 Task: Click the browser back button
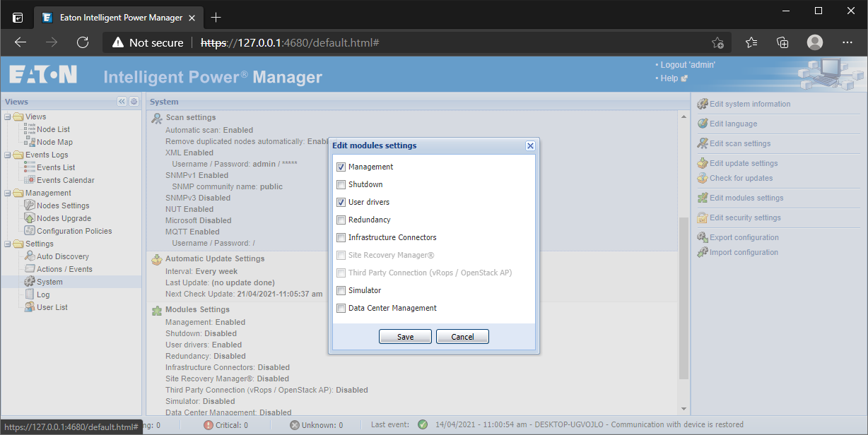tap(20, 42)
